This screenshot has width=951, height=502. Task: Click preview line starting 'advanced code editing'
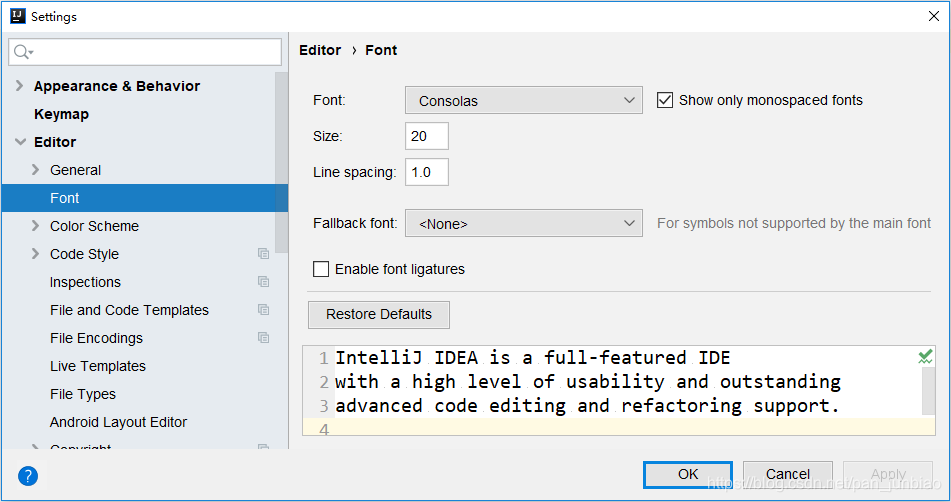587,406
